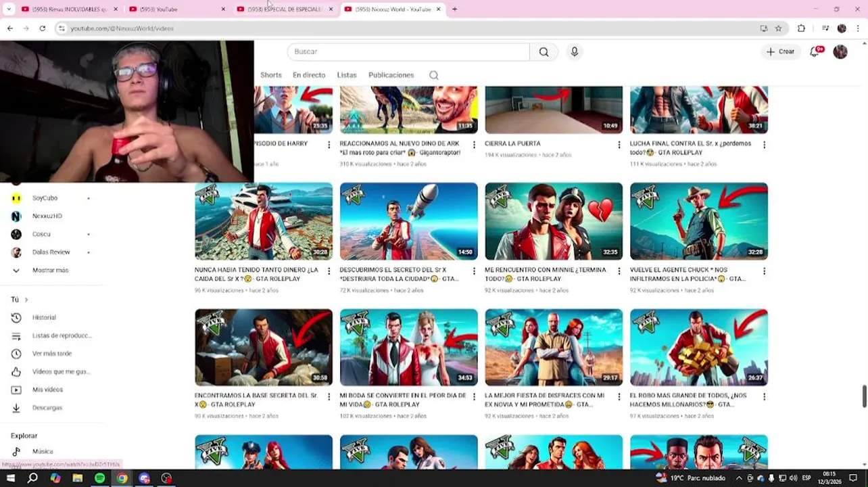
Task: Search within channel using magnifier icon
Action: pos(434,75)
